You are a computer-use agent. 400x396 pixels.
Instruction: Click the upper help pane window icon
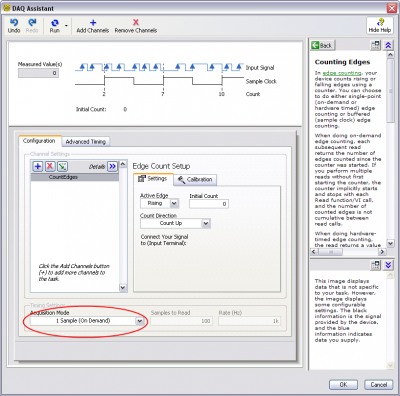(x=376, y=45)
